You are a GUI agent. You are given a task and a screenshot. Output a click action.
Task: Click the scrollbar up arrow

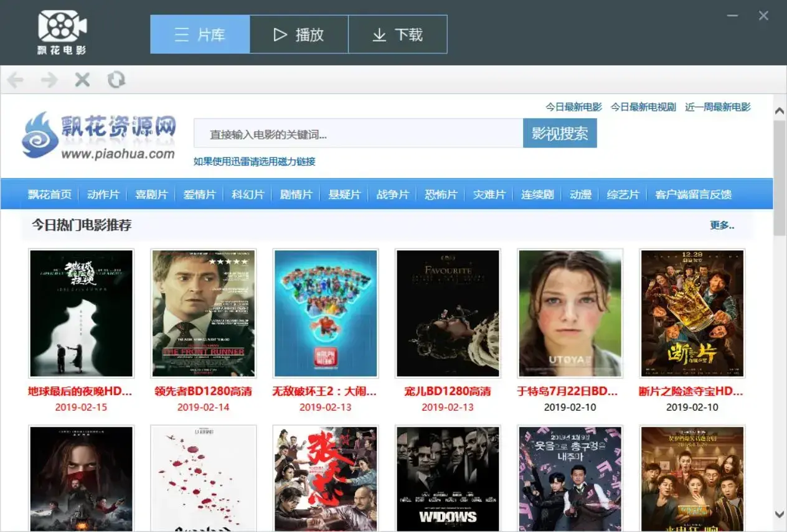click(780, 111)
